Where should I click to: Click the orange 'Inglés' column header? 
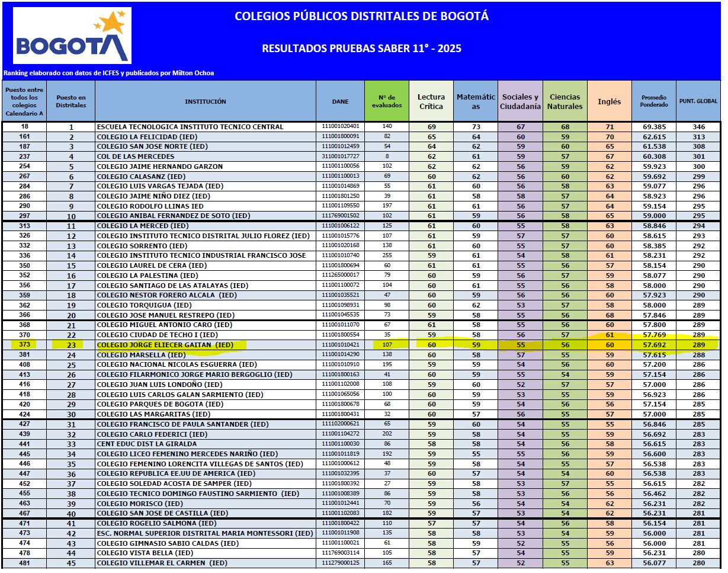(x=609, y=101)
